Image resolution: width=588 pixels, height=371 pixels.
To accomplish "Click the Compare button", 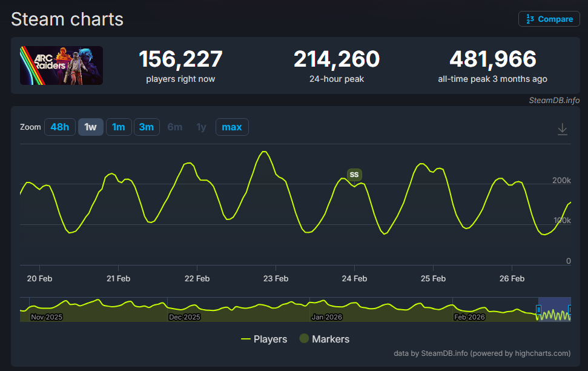I will point(549,19).
